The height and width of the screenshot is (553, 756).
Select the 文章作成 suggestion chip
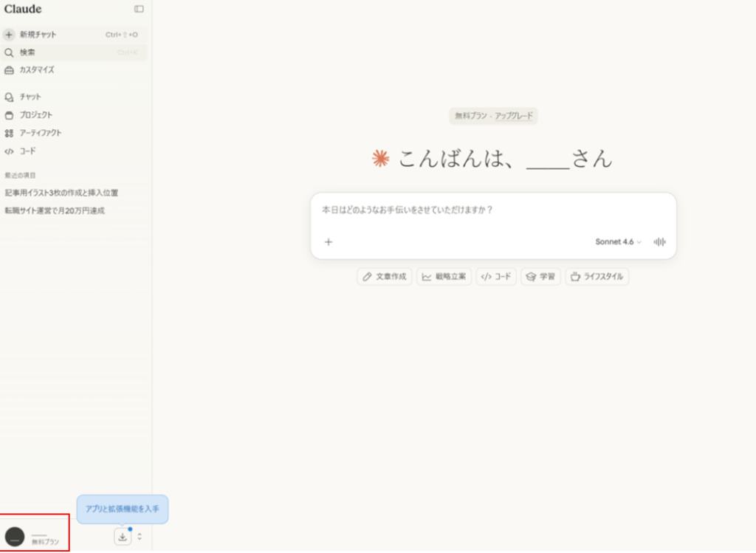(384, 276)
